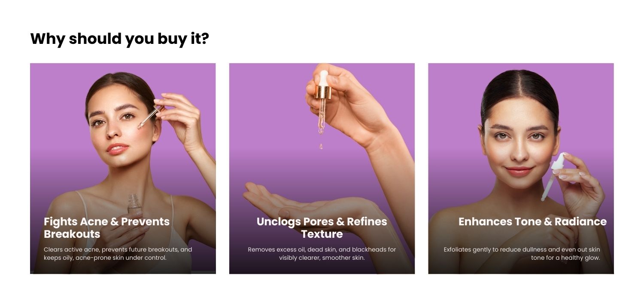Click the "Enhances Tone & Radiance" title
644x301 pixels.
[532, 222]
